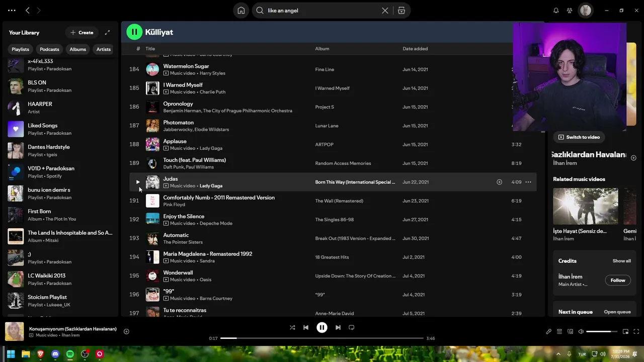Open İşte Hayat related music video thumbnail
Viewport: 644px width, 362px height.
pyautogui.click(x=586, y=206)
